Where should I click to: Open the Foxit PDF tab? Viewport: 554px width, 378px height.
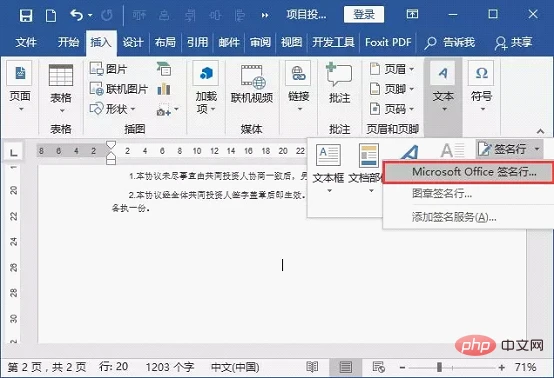388,42
